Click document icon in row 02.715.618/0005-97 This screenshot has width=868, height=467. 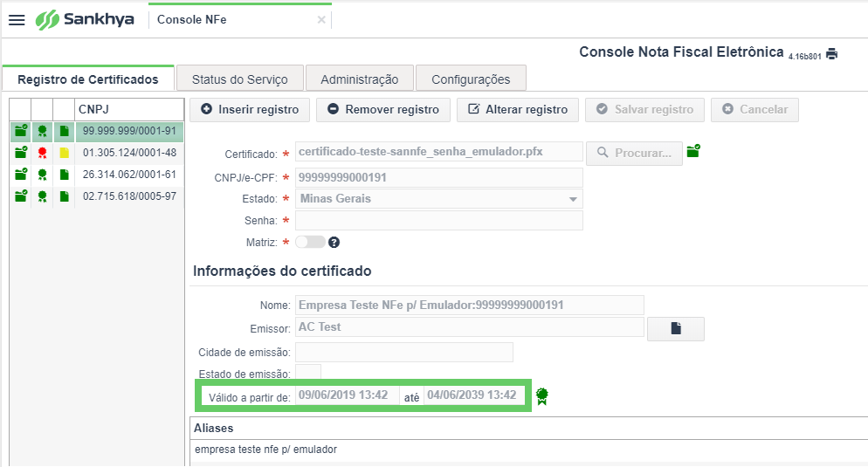65,196
